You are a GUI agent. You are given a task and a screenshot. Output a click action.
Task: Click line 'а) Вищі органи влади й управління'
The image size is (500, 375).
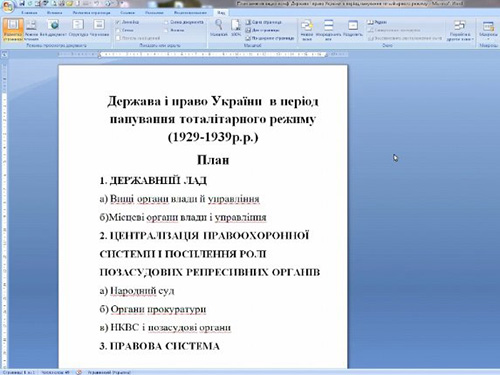point(179,199)
